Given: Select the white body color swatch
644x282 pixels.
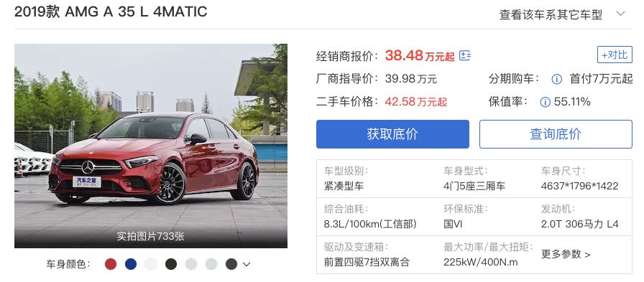Looking at the screenshot, I should [151, 264].
